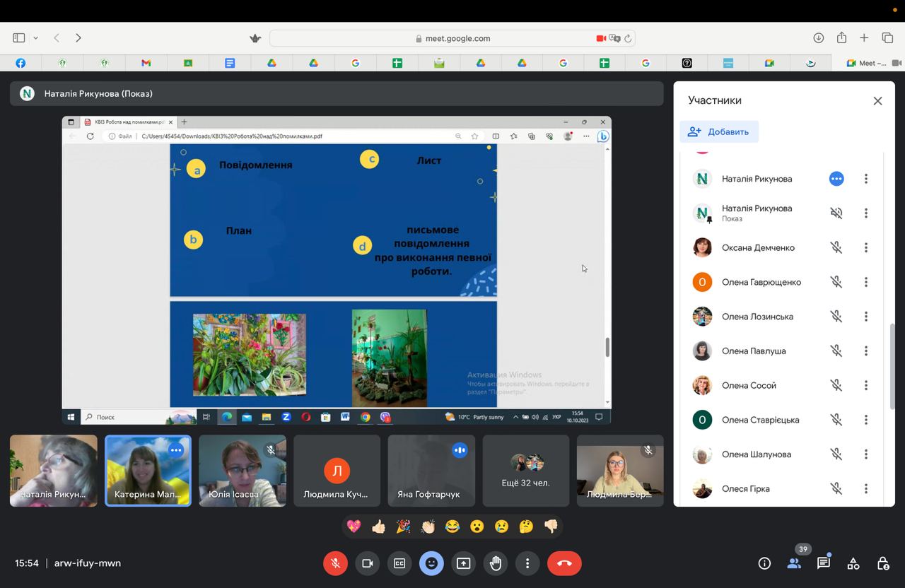This screenshot has height=588, width=905.
Task: Open more actions for Олена Ставрієцька
Action: click(x=866, y=420)
